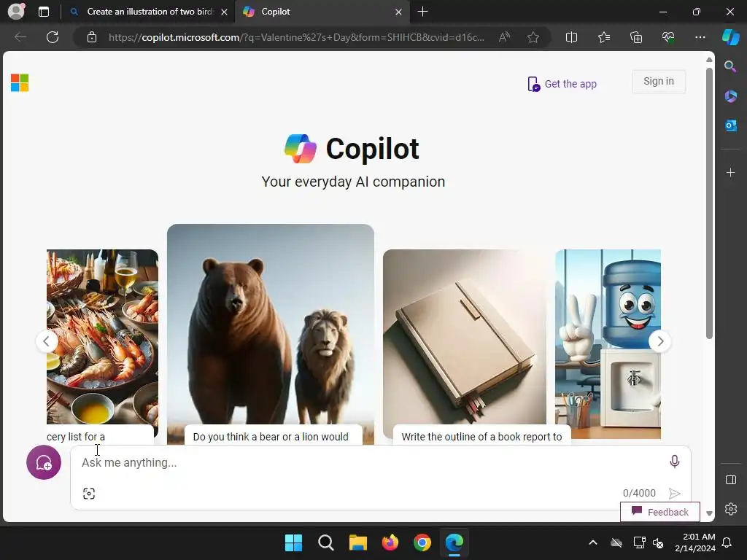
Task: Enable Read aloud in address bar
Action: point(504,37)
